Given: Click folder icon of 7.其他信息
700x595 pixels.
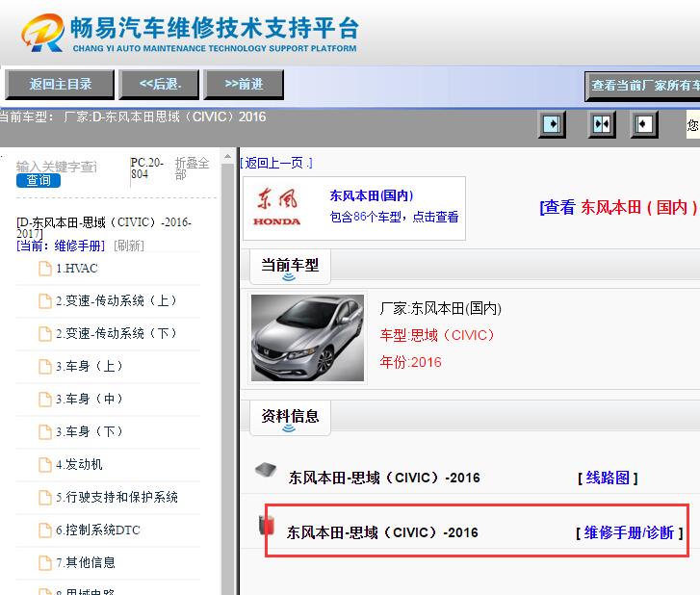Looking at the screenshot, I should [x=45, y=563].
